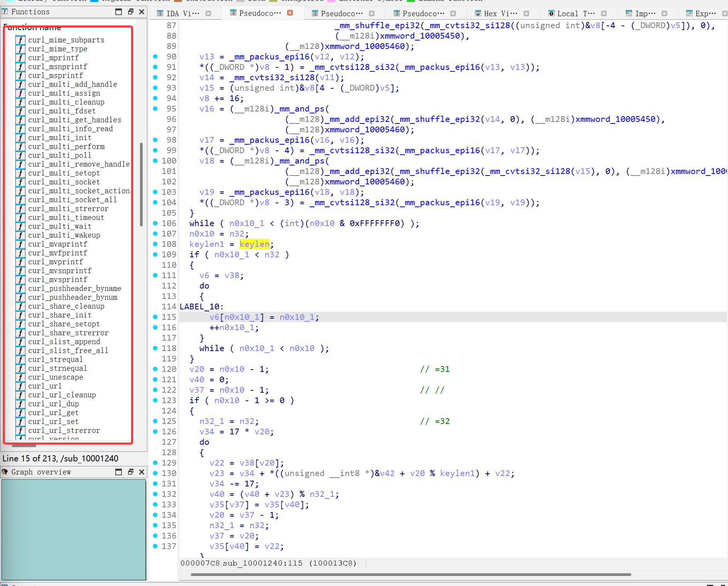The image size is (728, 586).
Task: Open the Local Types tab
Action: (x=576, y=14)
